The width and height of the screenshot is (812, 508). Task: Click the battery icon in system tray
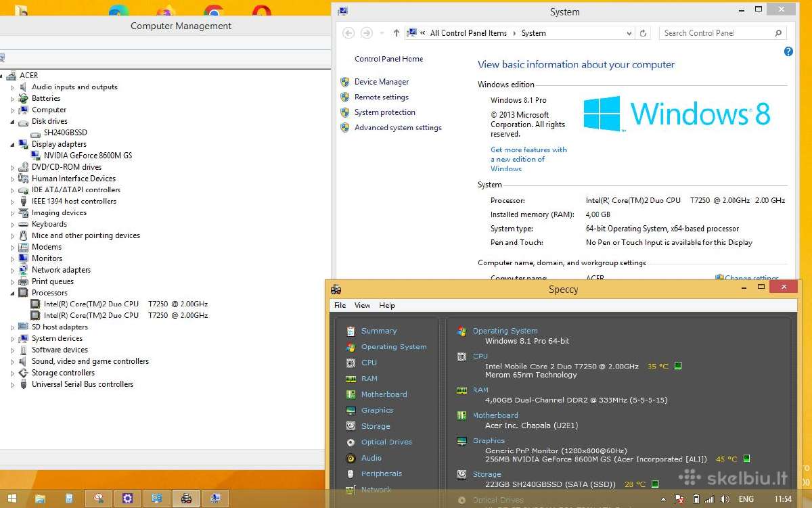click(x=696, y=499)
